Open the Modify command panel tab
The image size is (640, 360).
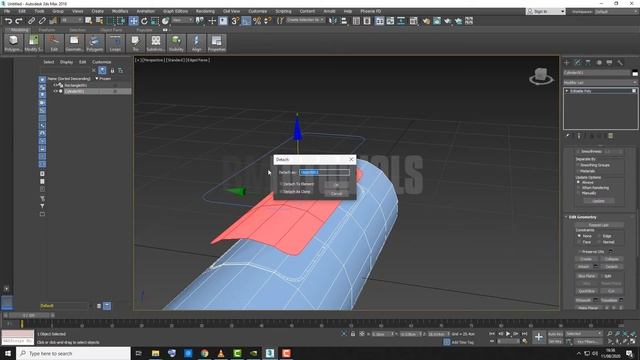(x=577, y=62)
